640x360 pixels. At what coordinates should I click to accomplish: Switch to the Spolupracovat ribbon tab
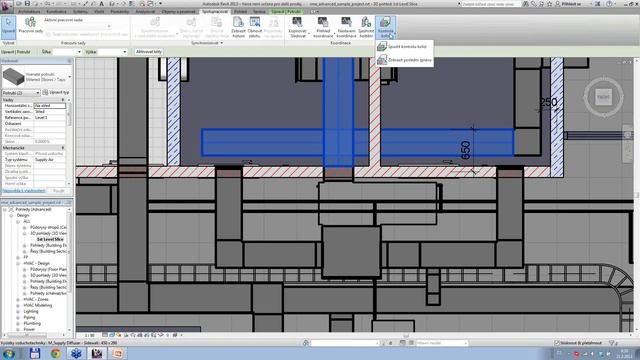215,11
